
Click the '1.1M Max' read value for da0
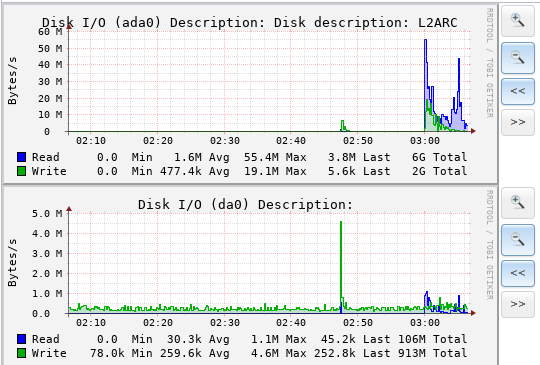pyautogui.click(x=279, y=339)
